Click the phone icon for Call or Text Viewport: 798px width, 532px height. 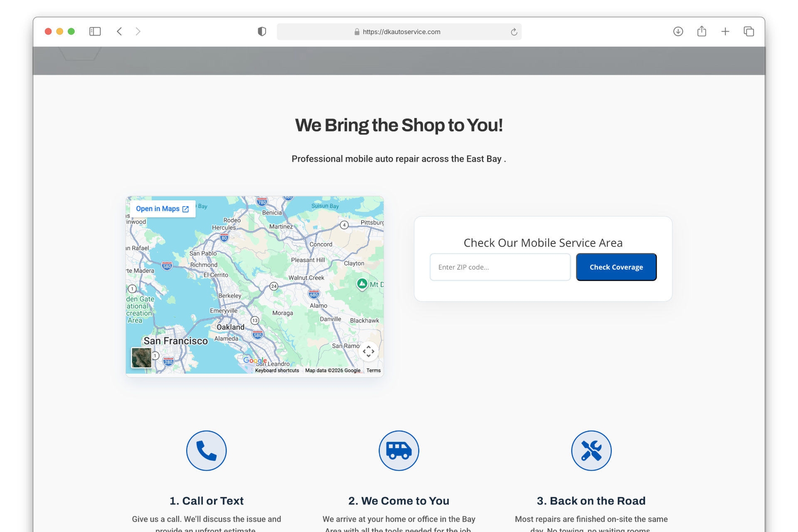tap(207, 451)
